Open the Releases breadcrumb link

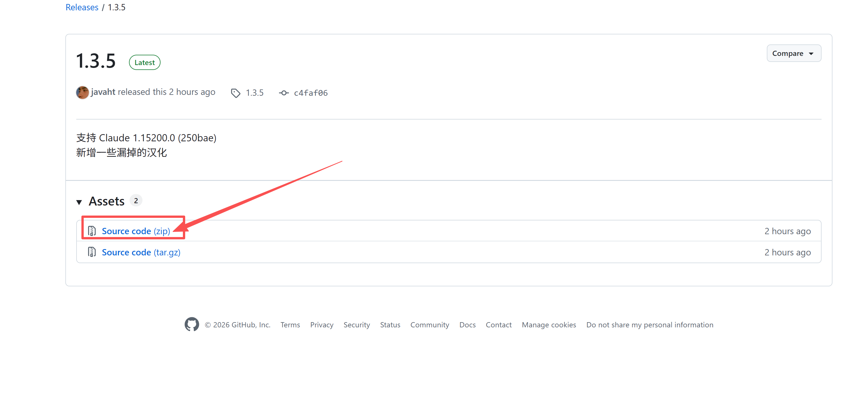(x=82, y=7)
